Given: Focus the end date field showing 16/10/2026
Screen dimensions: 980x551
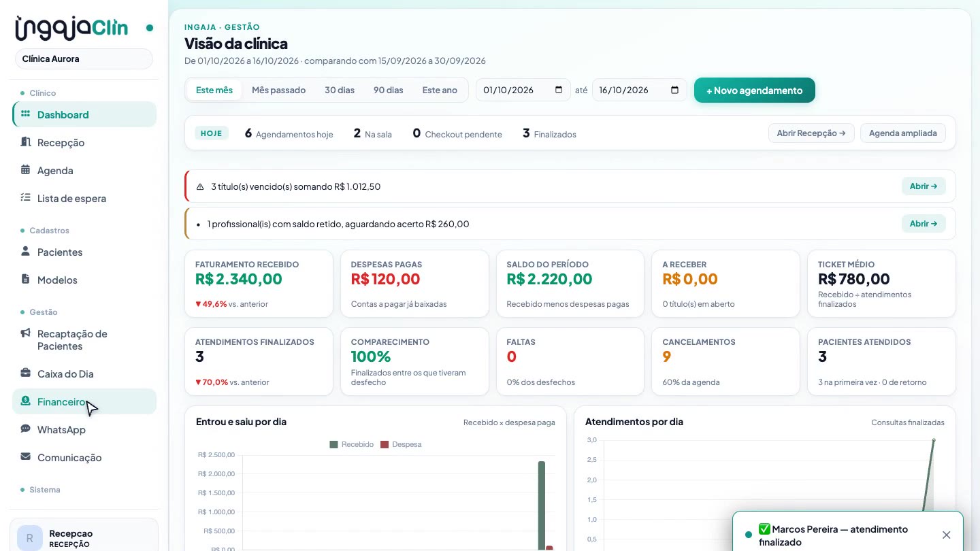Looking at the screenshot, I should pos(639,90).
